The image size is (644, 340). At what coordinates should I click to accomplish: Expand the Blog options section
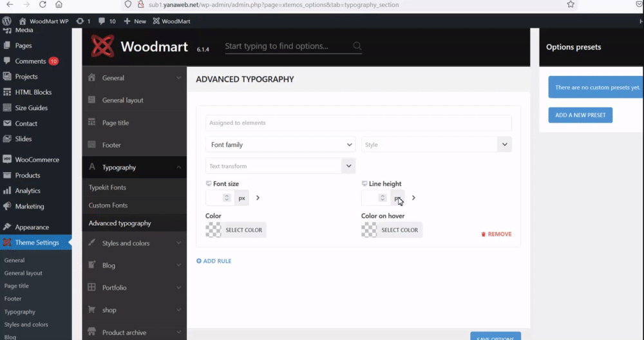coord(135,265)
